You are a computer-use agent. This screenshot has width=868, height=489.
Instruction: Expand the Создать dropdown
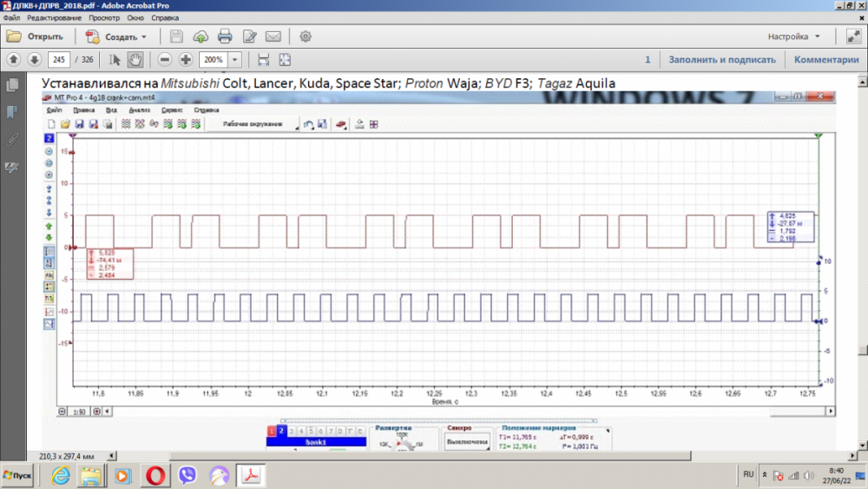(144, 37)
